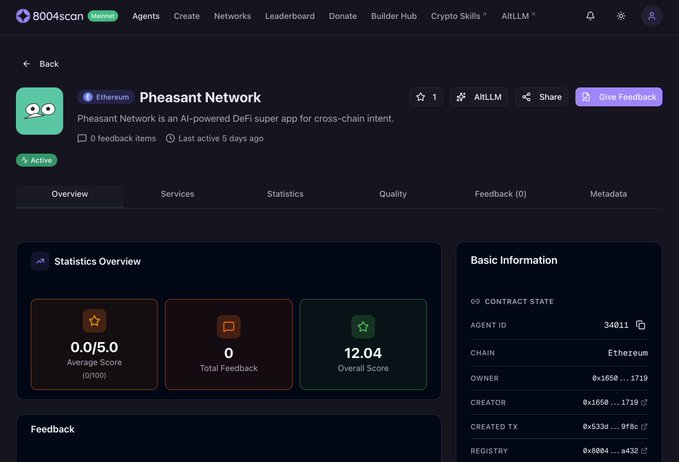This screenshot has width=679, height=462.
Task: Click the Feedback section heading
Action: [x=52, y=429]
